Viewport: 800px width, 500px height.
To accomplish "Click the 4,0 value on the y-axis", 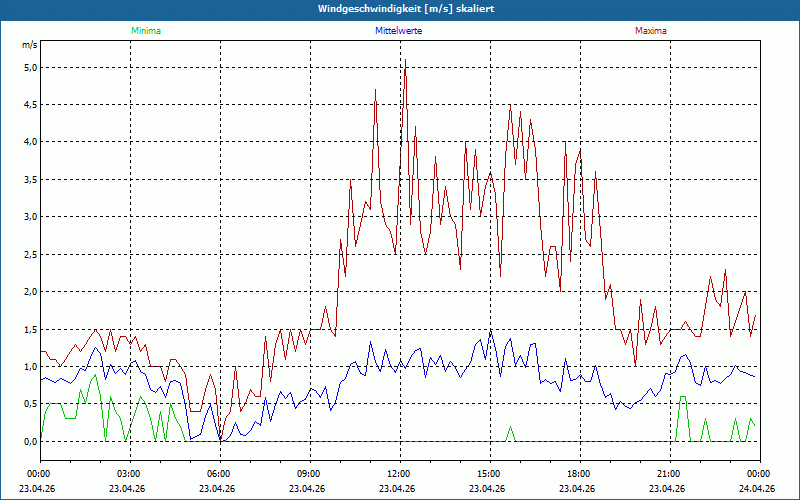I will (x=30, y=142).
